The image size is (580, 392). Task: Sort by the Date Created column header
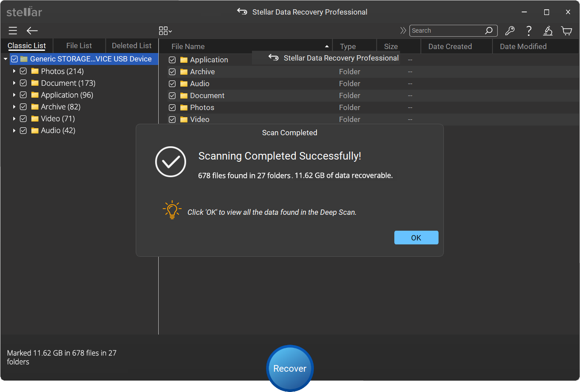[457, 46]
